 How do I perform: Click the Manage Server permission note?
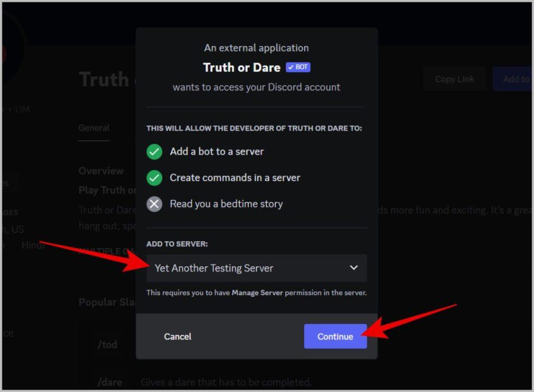coord(257,292)
